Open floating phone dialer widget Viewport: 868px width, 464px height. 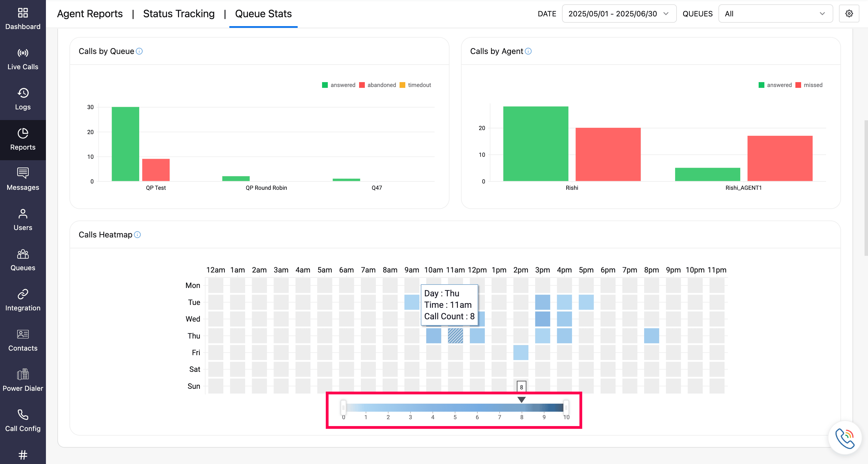click(x=844, y=438)
